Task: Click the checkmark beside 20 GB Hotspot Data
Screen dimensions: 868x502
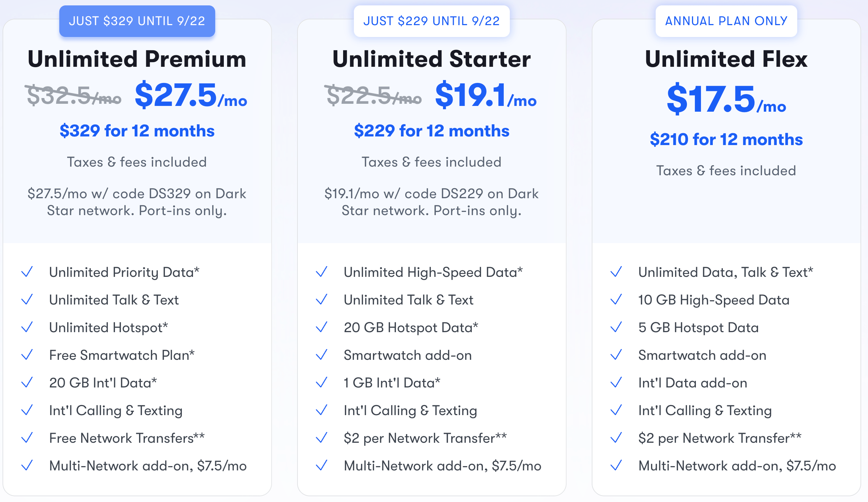Action: tap(322, 327)
